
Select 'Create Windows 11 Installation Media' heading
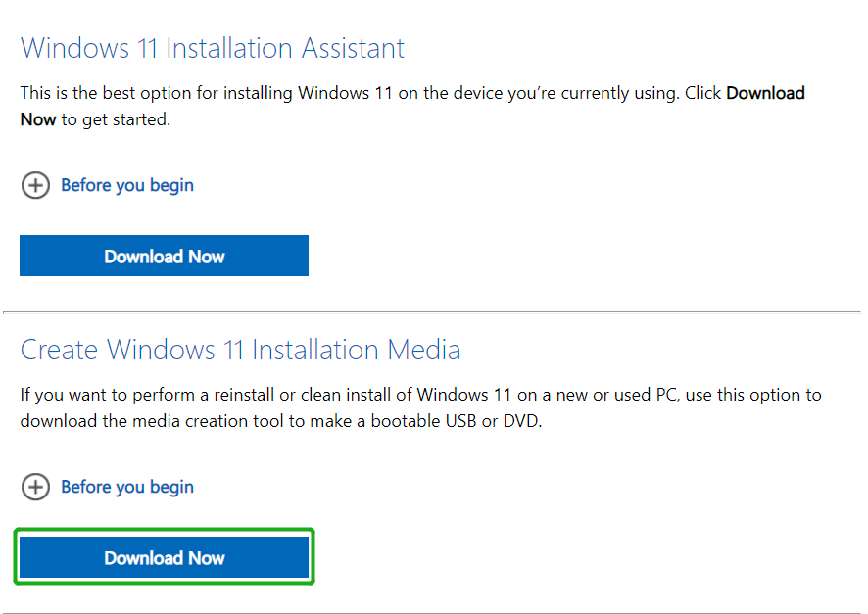point(240,350)
